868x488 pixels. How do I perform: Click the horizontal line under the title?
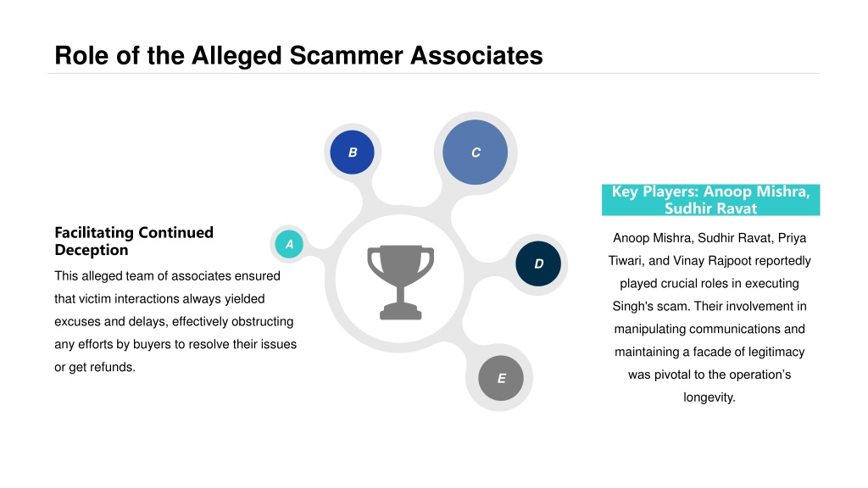coord(433,73)
